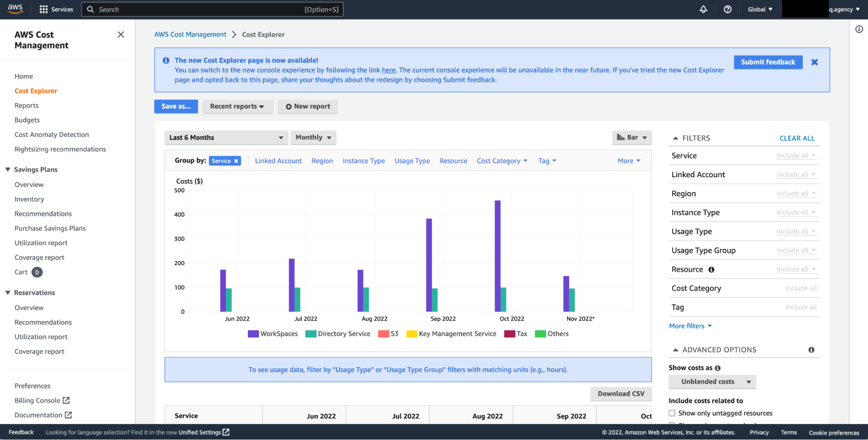Click the Show costs as info icon
Image resolution: width=868 pixels, height=440 pixels.
click(x=718, y=368)
